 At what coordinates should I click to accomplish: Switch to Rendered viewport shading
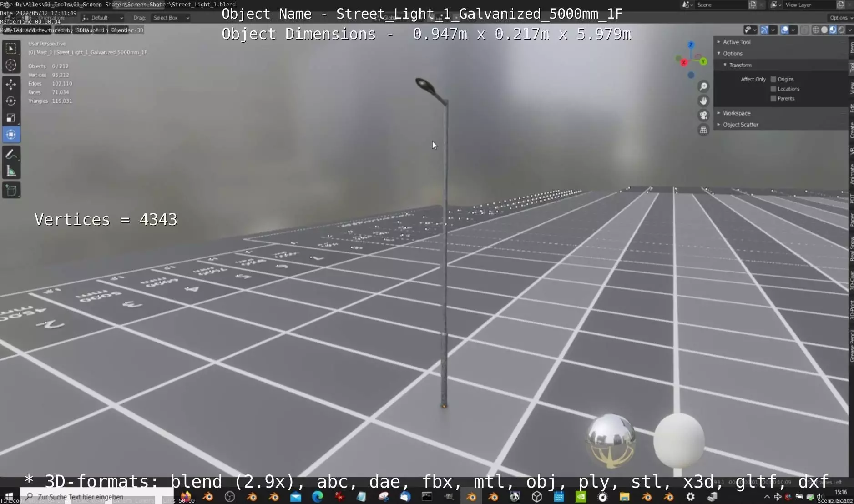point(841,30)
